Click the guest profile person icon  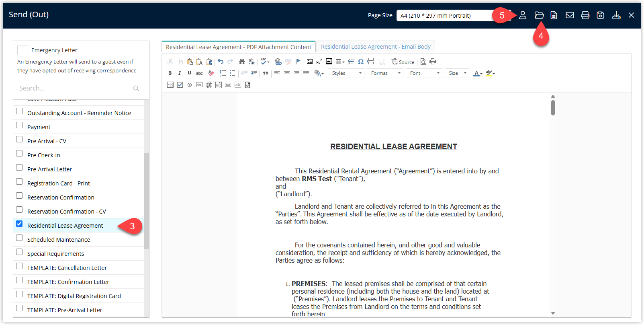[523, 15]
